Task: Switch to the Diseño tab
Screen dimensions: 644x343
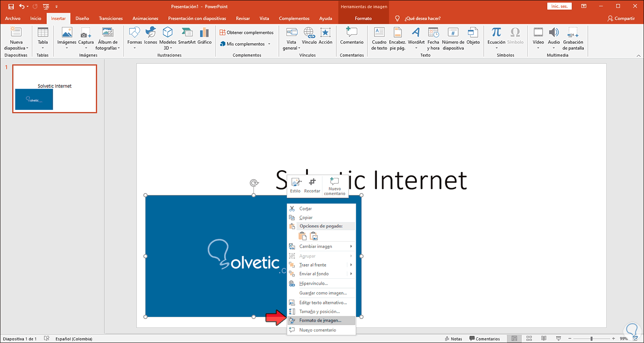Action: [82, 18]
